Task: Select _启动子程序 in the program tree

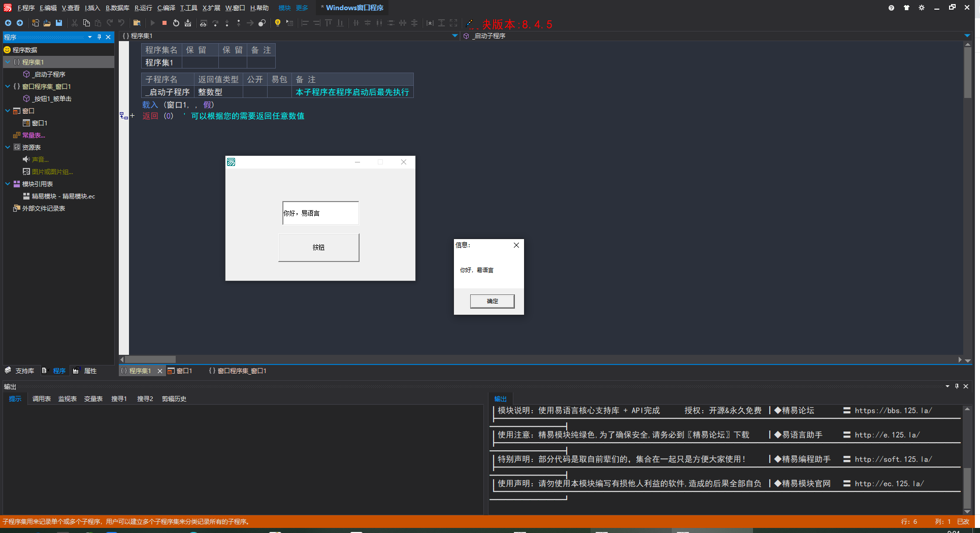Action: point(45,74)
